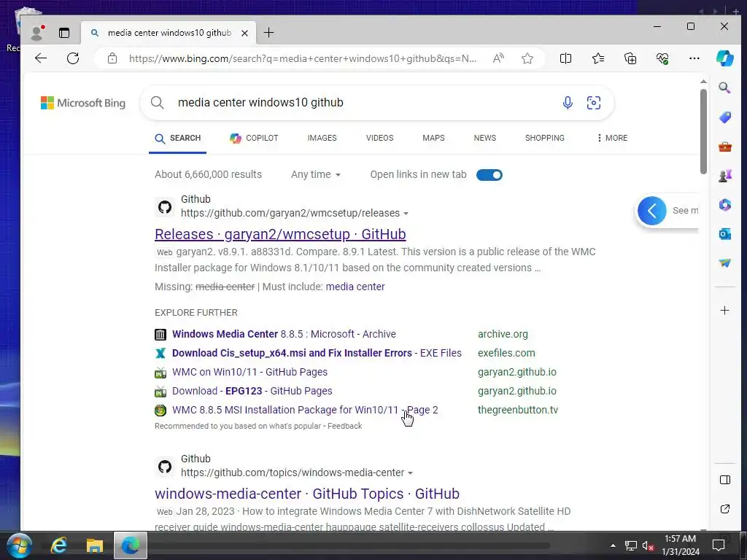Open sidebar Microsoft 365 icon

(x=724, y=205)
